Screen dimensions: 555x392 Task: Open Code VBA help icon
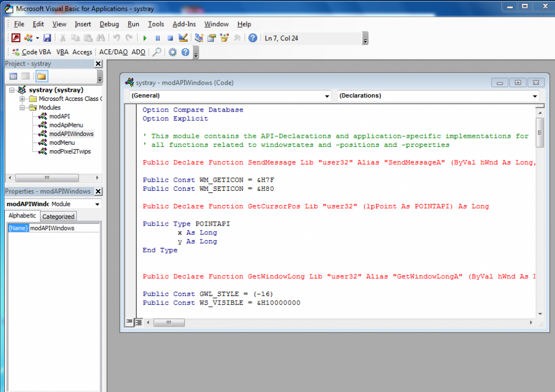click(x=185, y=52)
